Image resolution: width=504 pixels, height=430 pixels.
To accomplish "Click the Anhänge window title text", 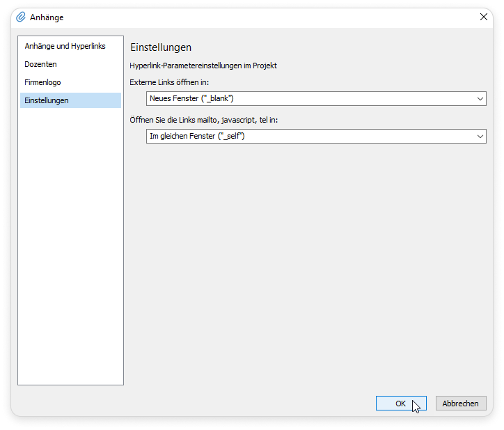I will 47,17.
